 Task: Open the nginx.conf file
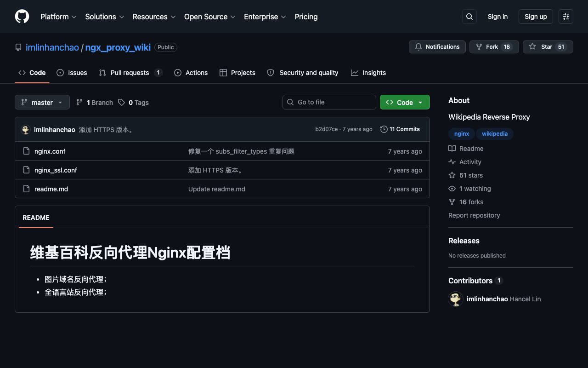click(50, 151)
